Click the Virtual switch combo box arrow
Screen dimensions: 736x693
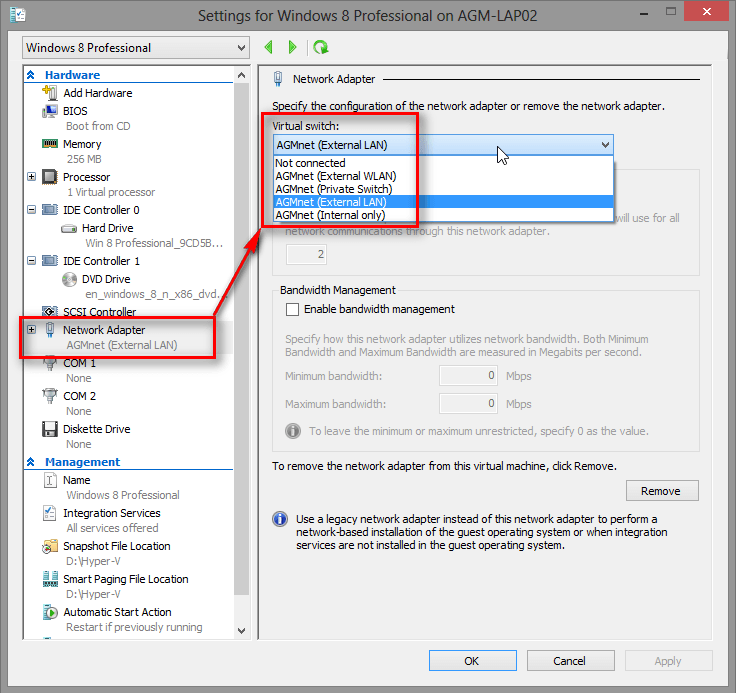click(606, 145)
